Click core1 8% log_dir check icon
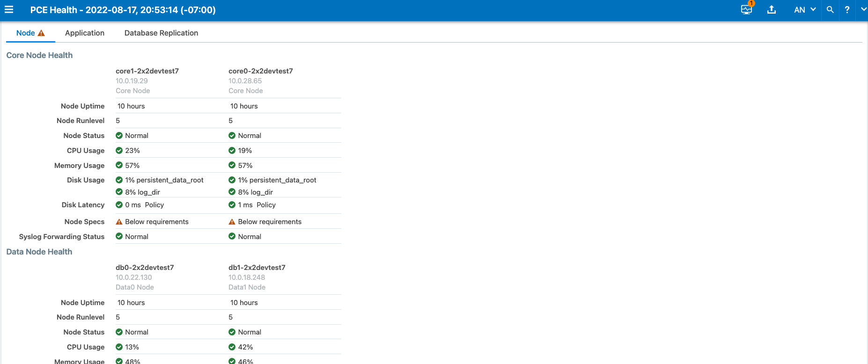Image resolution: width=868 pixels, height=364 pixels. pyautogui.click(x=119, y=192)
